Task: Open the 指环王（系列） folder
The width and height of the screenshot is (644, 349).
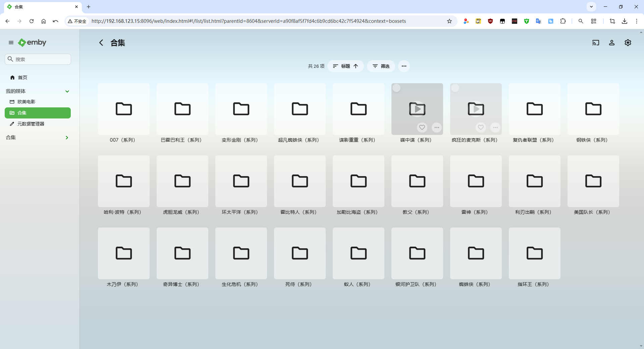Action: [535, 253]
